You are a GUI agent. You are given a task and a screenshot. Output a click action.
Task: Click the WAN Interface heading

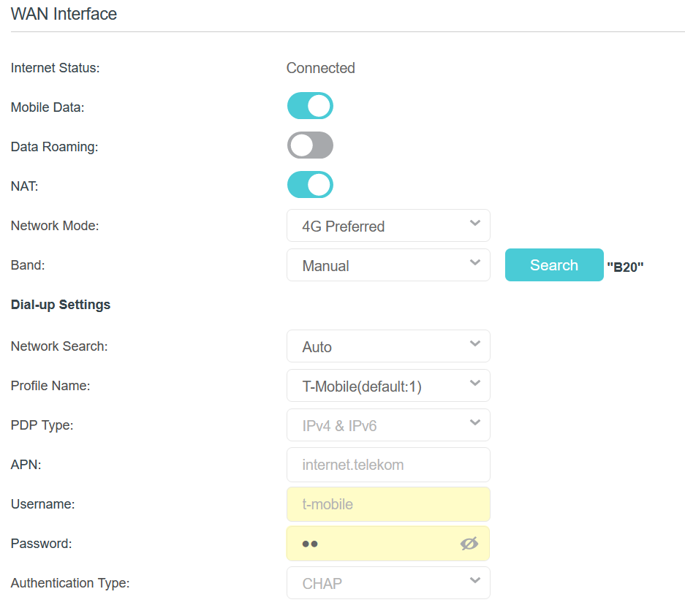point(64,14)
